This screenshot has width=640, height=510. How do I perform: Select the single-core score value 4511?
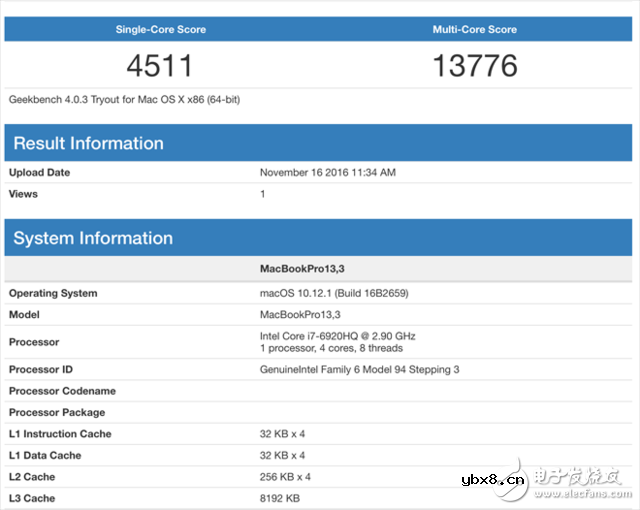[x=159, y=66]
